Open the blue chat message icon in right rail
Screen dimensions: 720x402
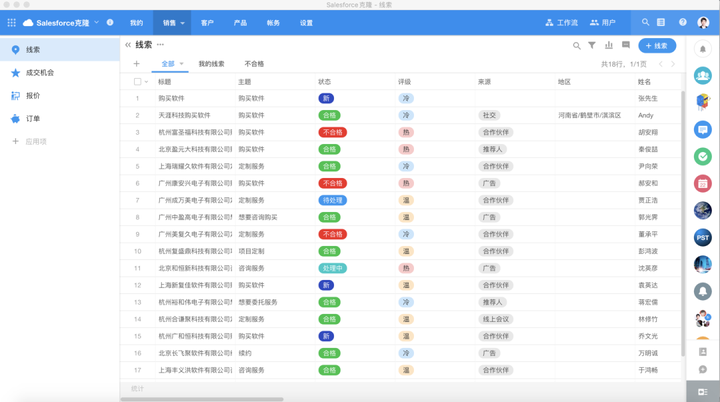(703, 130)
